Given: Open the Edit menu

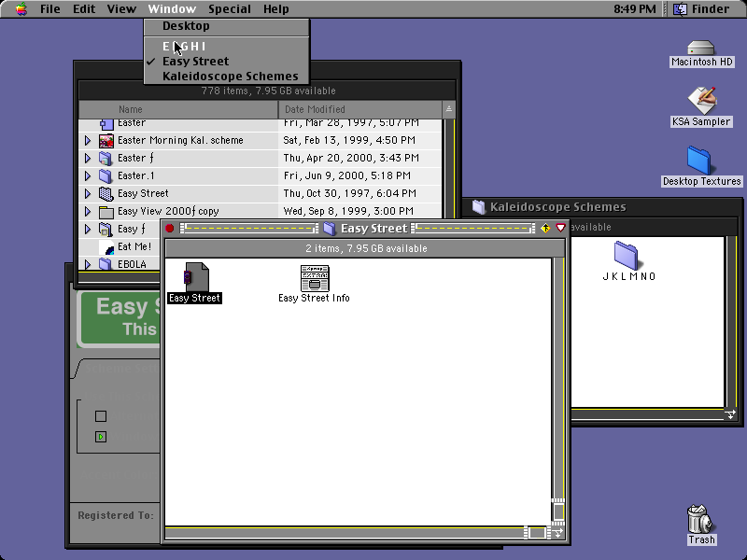Looking at the screenshot, I should coord(84,8).
